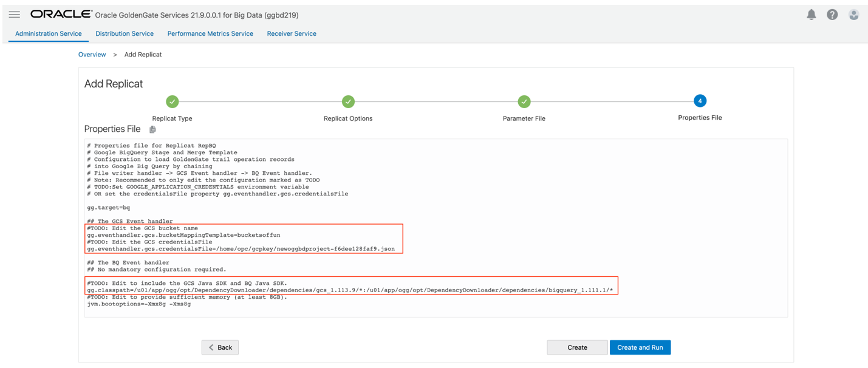Click the Properties File step label
This screenshot has height=368, width=868.
point(700,118)
